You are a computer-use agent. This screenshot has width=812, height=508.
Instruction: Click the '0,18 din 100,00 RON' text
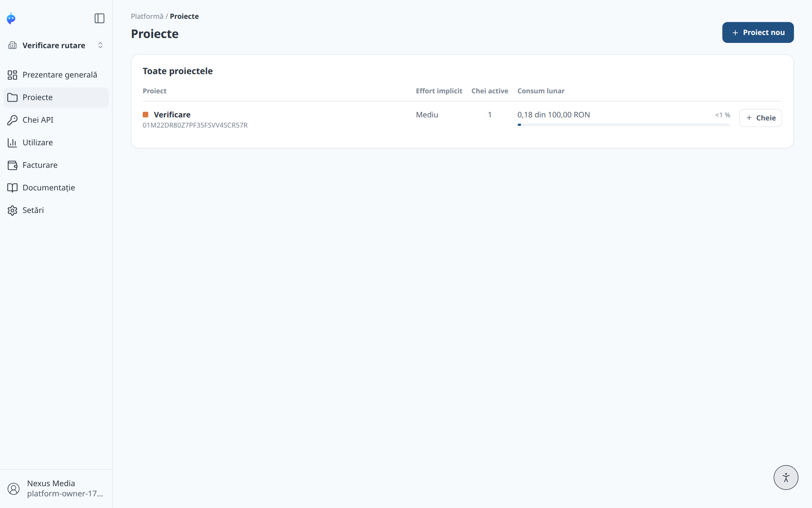[x=554, y=114]
